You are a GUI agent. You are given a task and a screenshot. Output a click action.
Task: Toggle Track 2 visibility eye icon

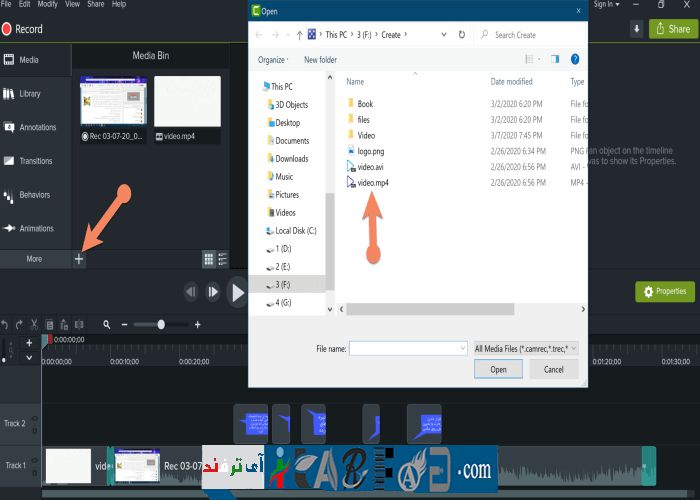click(34, 419)
